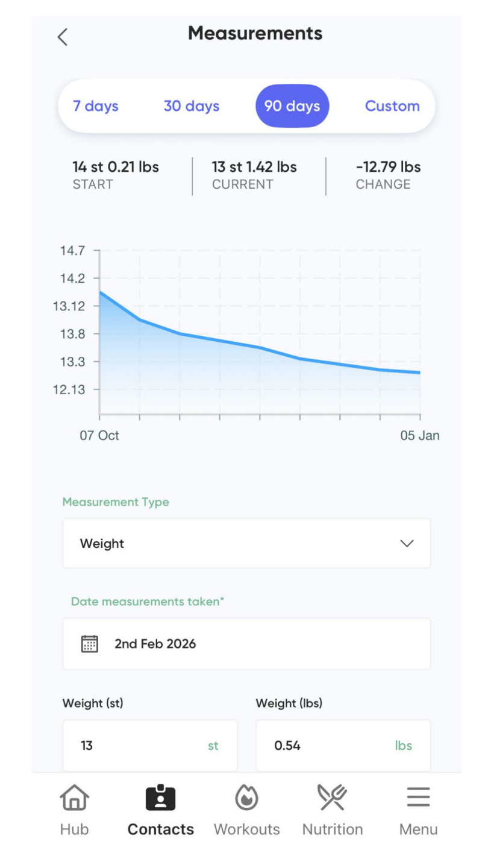Choose the Custom date range
The width and height of the screenshot is (488, 868).
392,106
